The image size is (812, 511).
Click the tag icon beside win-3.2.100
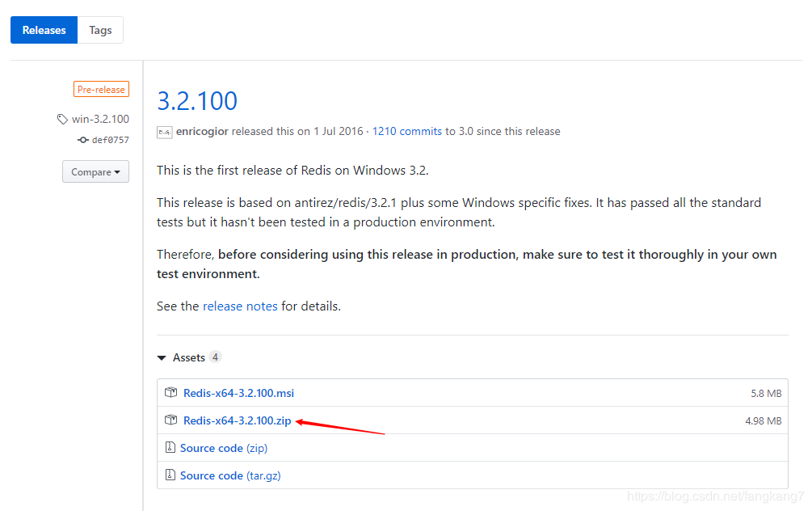(x=62, y=119)
